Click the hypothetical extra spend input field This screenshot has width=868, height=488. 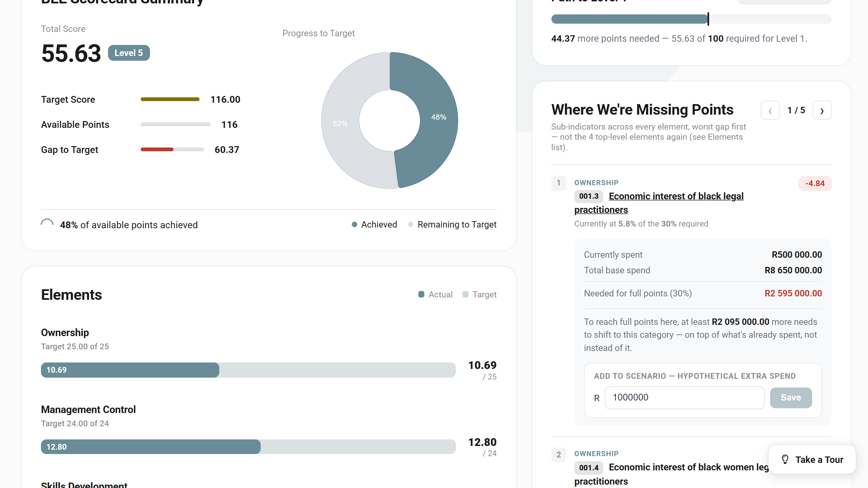pos(684,397)
